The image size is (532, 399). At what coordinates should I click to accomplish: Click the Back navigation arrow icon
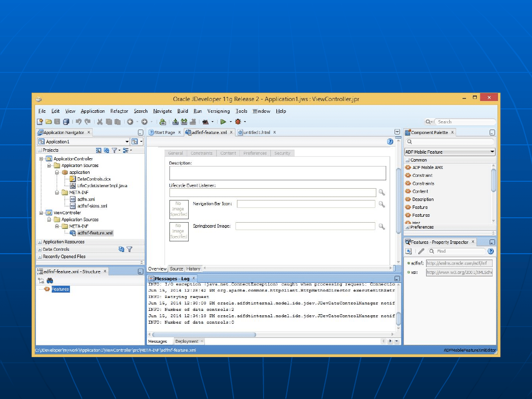coord(130,122)
